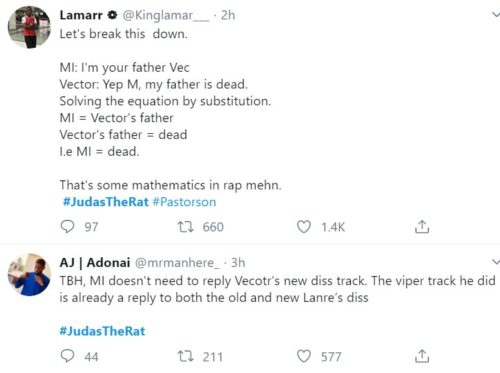This screenshot has width=500, height=373.
Task: Share Lamarr's tweet
Action: click(422, 227)
